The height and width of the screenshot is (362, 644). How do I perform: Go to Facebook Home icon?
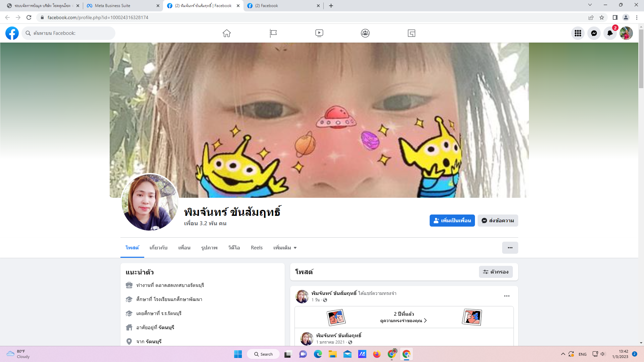coord(227,33)
